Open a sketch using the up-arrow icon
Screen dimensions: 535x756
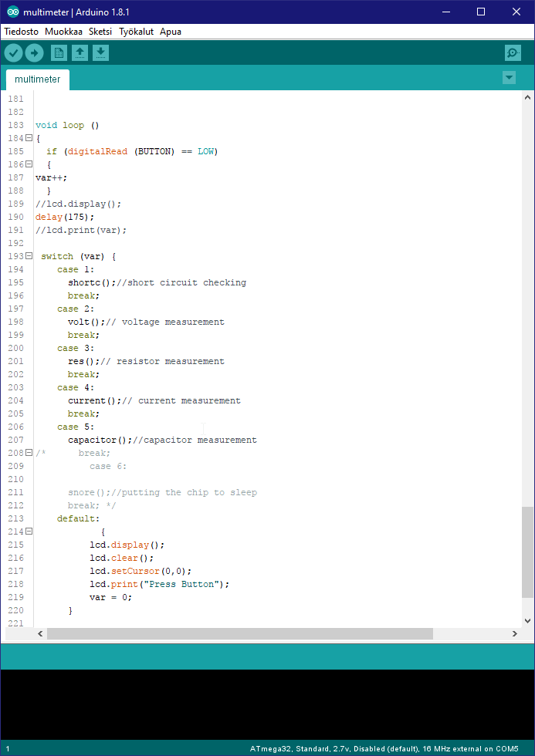coord(80,52)
